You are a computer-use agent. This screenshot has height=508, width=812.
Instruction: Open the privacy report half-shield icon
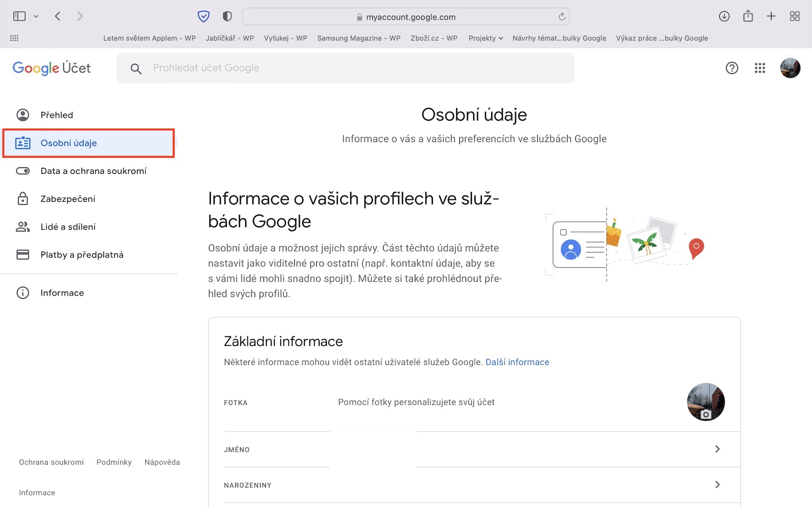click(x=227, y=17)
